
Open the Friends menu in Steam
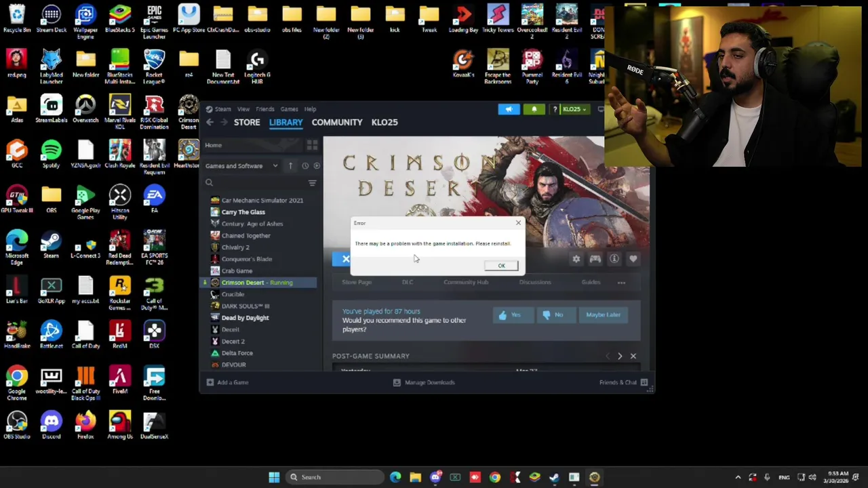click(x=265, y=109)
